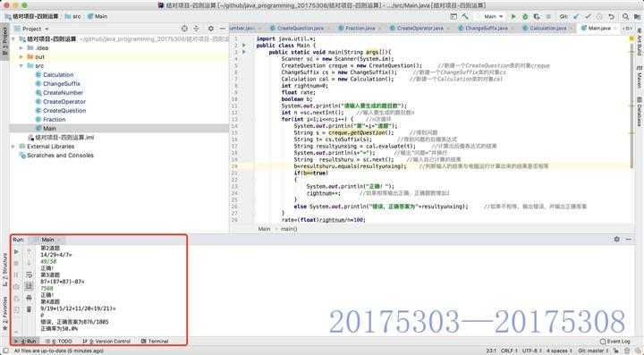Open Project Structure icon at toolbar end
This screenshot has width=644, height=355.
pyautogui.click(x=637, y=16)
